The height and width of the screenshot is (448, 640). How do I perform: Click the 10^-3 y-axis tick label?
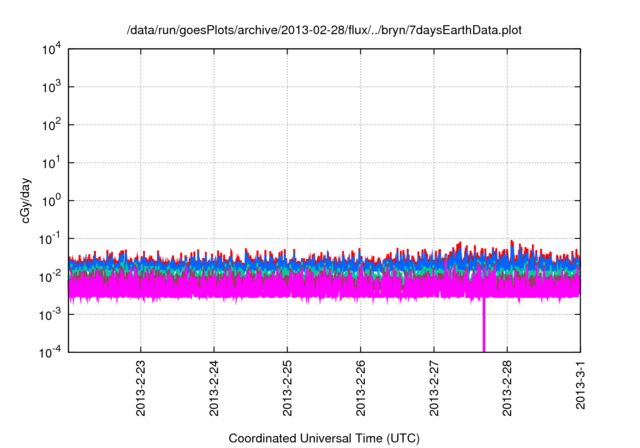pos(50,314)
